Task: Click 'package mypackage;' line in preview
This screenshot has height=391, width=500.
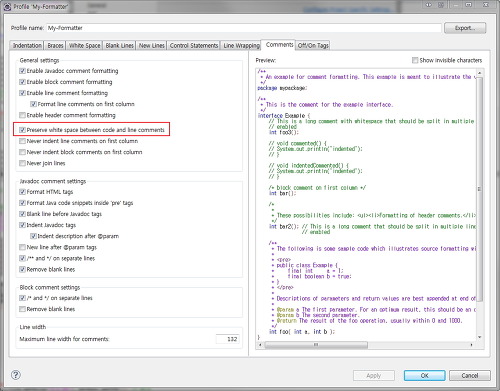Action: click(x=282, y=88)
